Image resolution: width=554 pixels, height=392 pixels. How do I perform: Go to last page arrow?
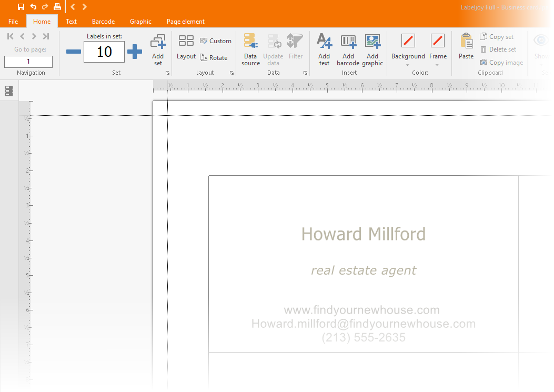(x=46, y=36)
